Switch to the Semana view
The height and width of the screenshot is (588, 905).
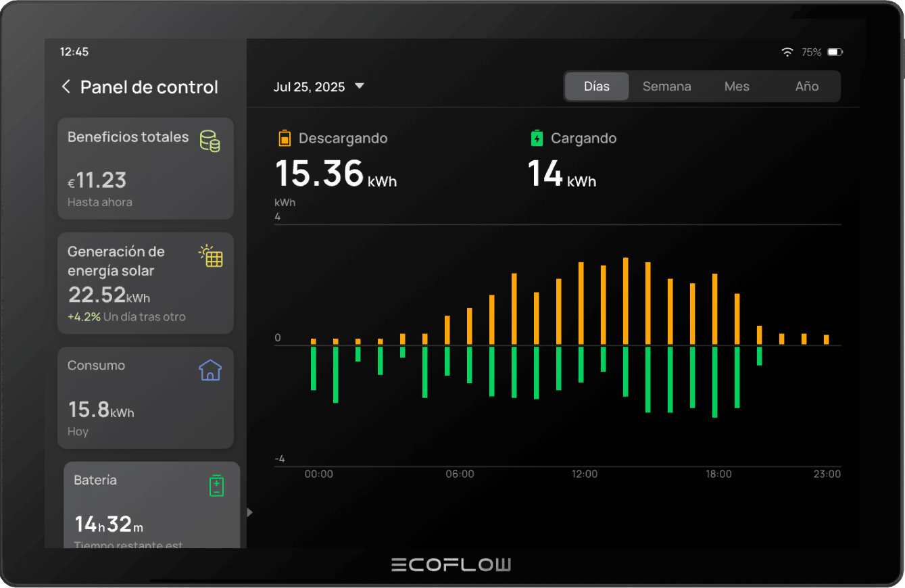[666, 87]
